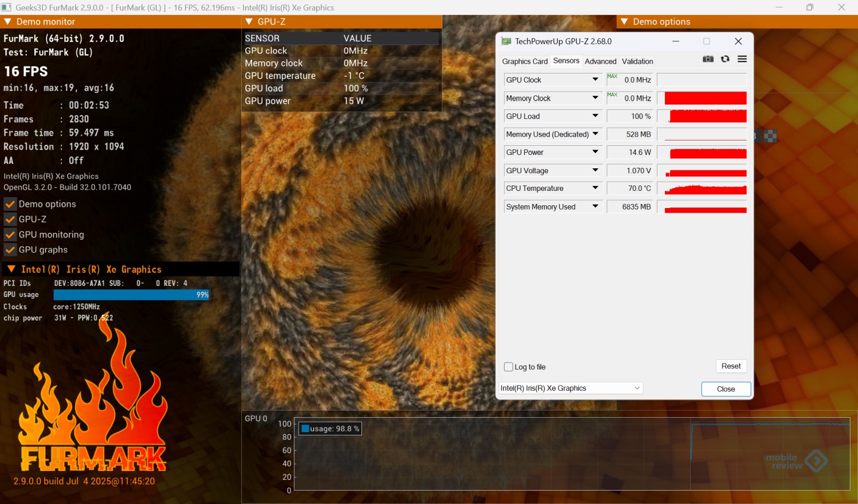Viewport: 858px width, 504px height.
Task: Click the CPU Temperature history graph
Action: [702, 189]
